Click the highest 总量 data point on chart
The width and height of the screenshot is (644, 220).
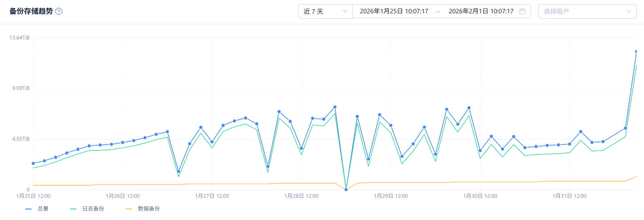click(x=636, y=52)
